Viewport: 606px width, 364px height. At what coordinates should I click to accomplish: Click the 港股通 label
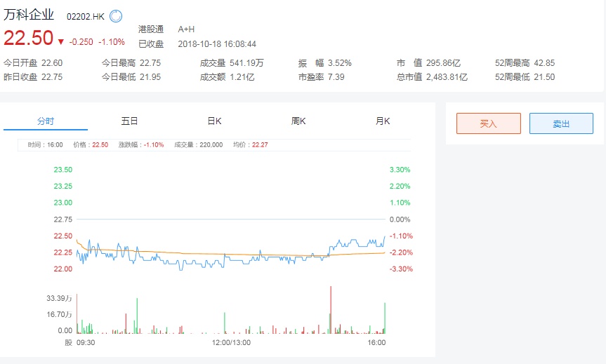151,29
